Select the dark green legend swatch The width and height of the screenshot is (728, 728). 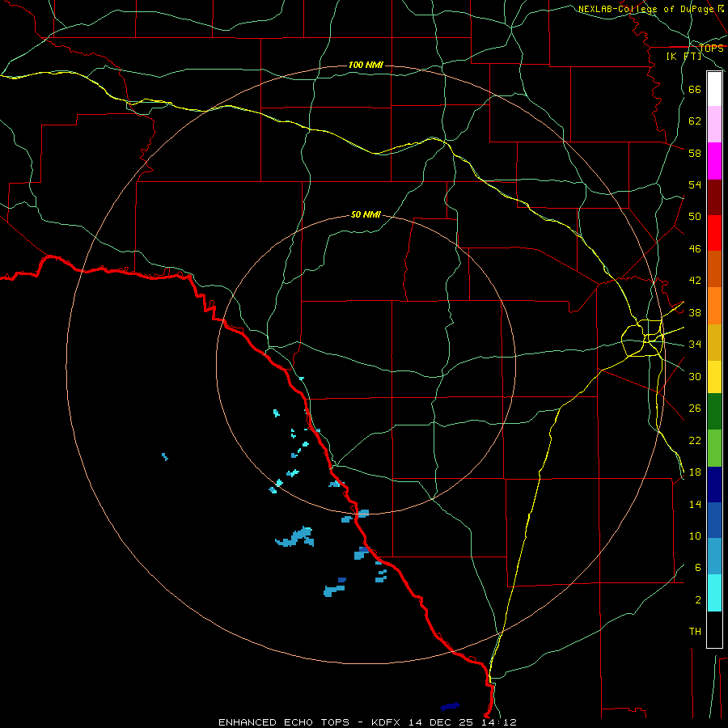tap(714, 412)
